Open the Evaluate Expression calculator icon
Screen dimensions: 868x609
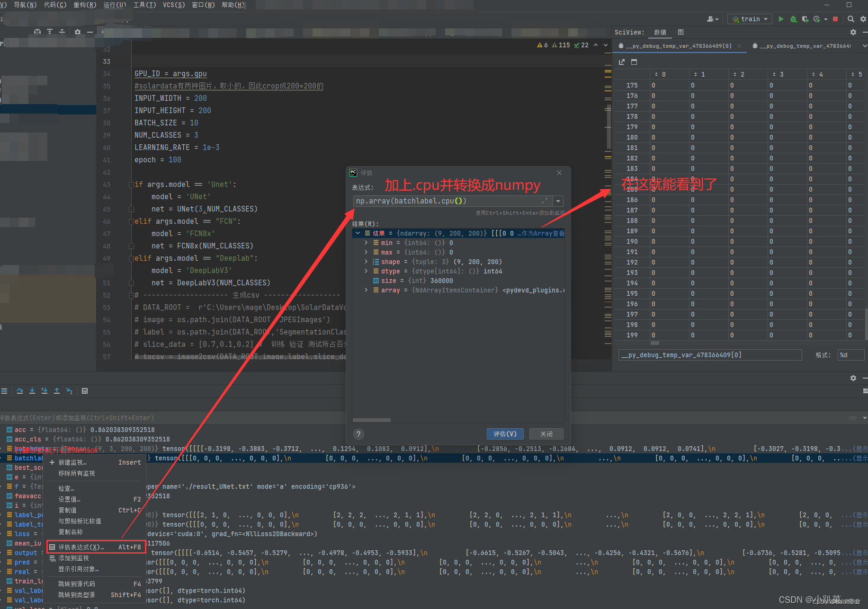[x=85, y=391]
